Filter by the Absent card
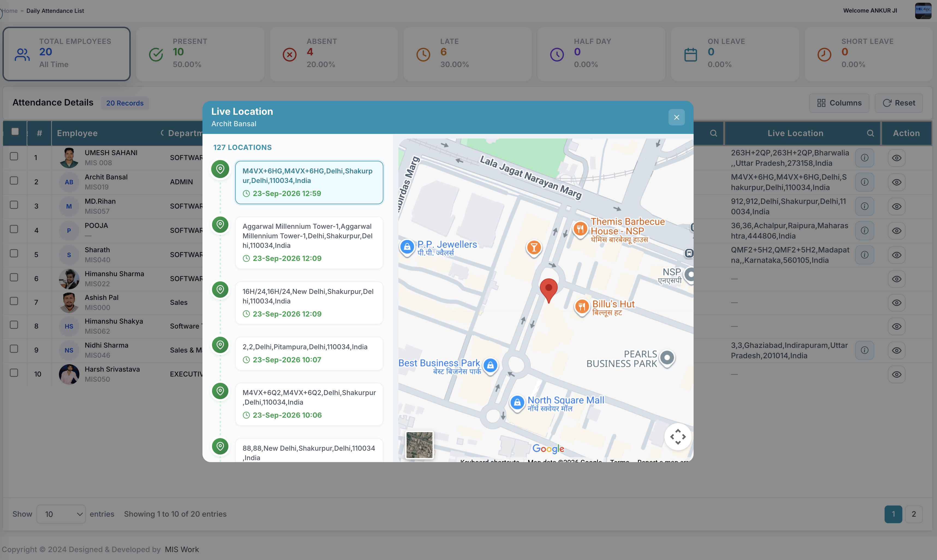The width and height of the screenshot is (937, 560). (334, 54)
